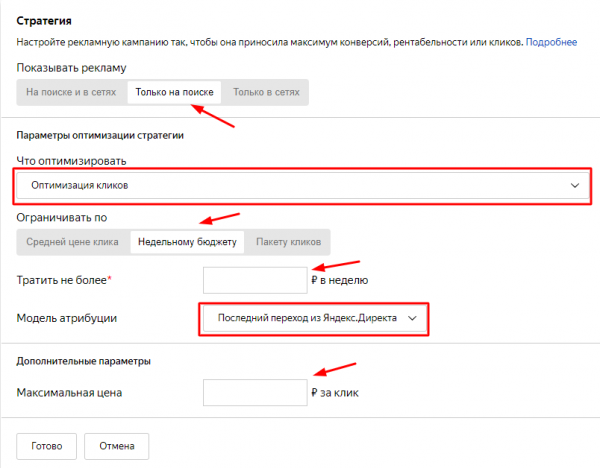Open the 'Подробнее' help link

pos(551,41)
